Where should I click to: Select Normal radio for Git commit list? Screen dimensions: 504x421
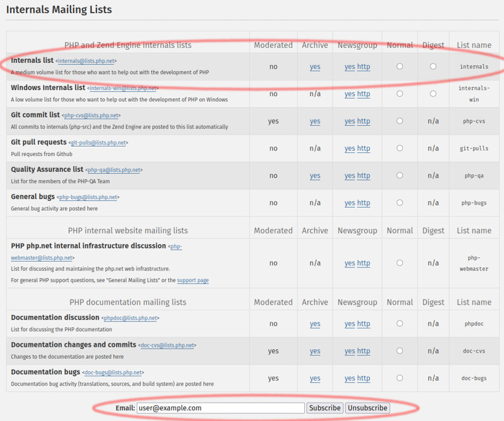[x=399, y=121]
